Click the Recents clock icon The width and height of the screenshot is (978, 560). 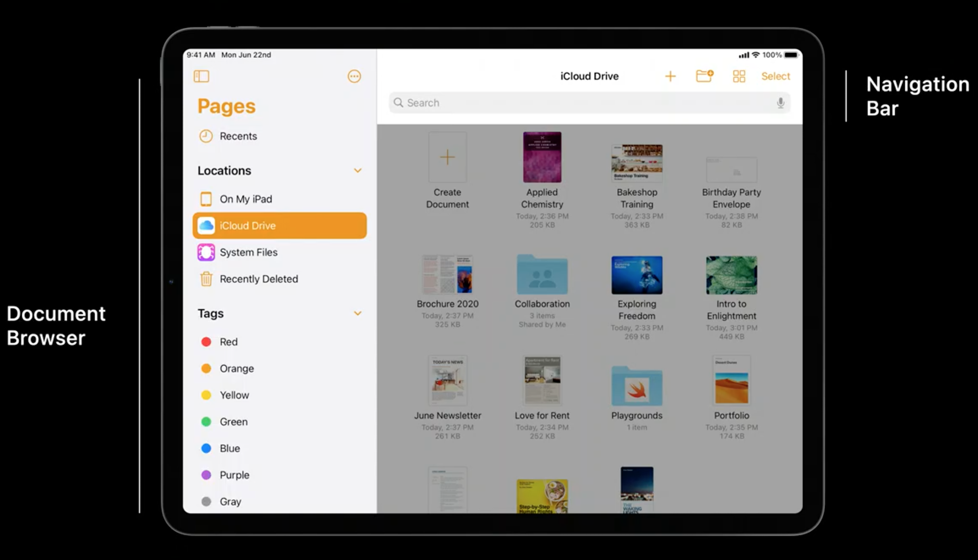tap(206, 136)
